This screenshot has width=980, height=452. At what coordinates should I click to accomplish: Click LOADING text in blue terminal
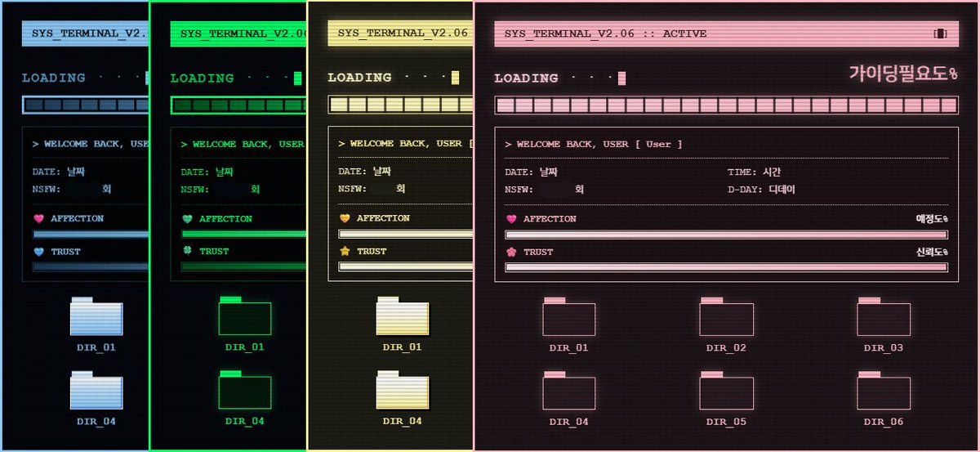tap(53, 78)
